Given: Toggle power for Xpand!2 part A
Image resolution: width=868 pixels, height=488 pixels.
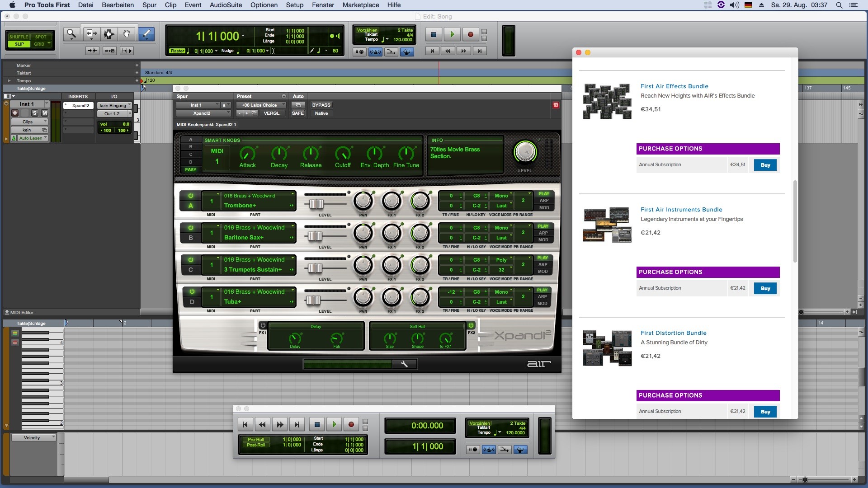Looking at the screenshot, I should tap(191, 196).
